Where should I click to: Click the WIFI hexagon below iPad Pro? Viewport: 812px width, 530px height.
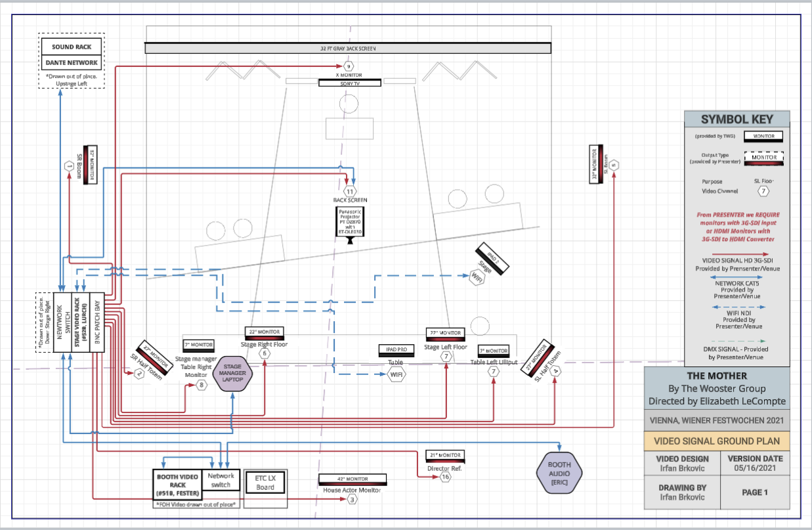tap(396, 374)
